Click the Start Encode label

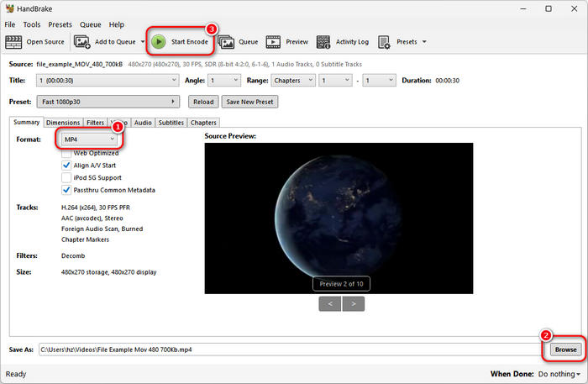[x=189, y=42]
